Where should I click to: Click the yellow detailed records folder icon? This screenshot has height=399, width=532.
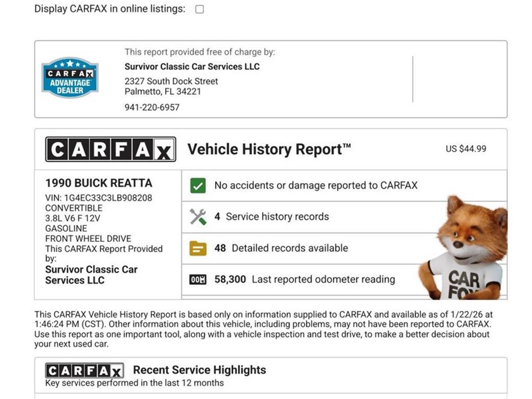pyautogui.click(x=198, y=249)
